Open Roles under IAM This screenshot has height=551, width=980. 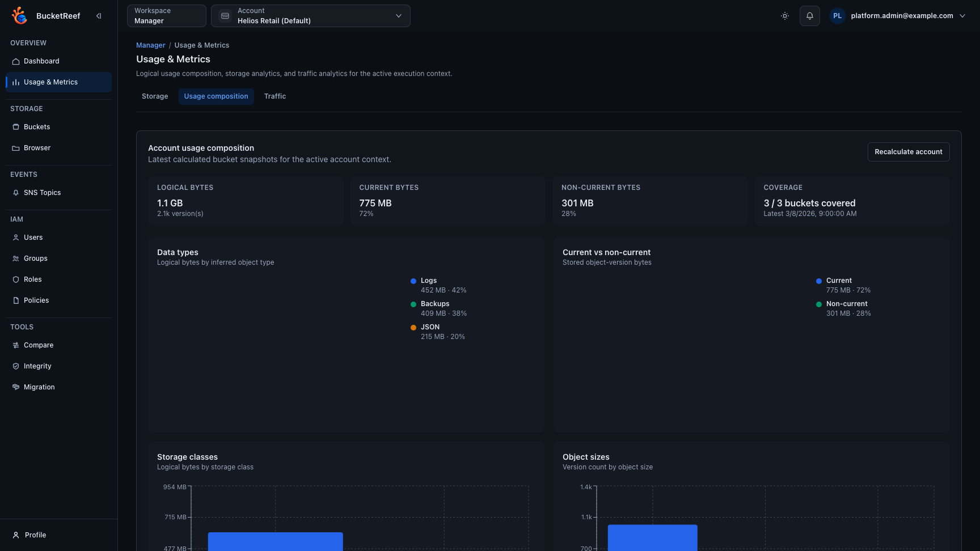click(x=58, y=279)
